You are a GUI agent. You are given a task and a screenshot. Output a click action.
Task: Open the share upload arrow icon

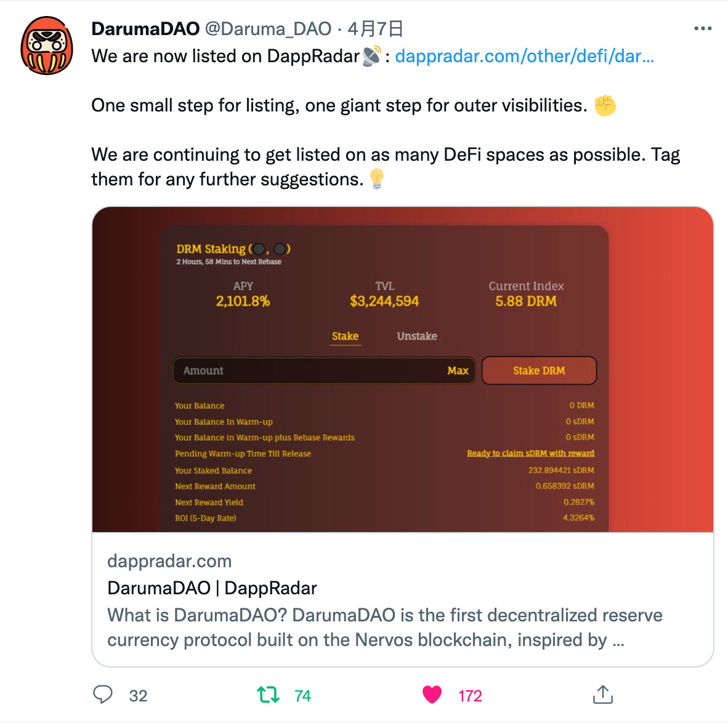[x=602, y=694]
